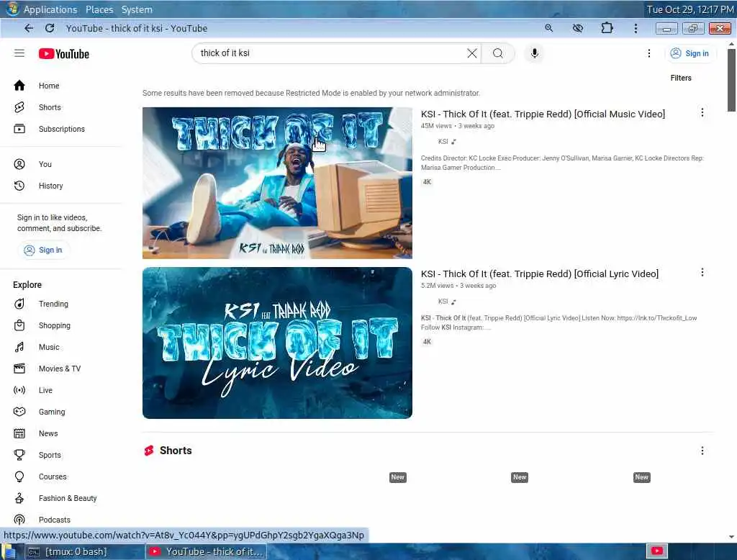This screenshot has width=737, height=560.
Task: Go back using browser back arrow
Action: tap(29, 28)
